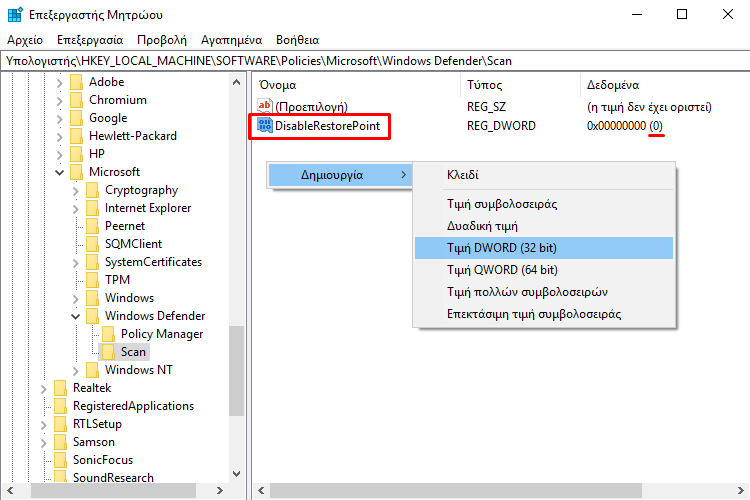This screenshot has width=750, height=500.
Task: Open the Αγαπημένα menu
Action: (x=232, y=40)
